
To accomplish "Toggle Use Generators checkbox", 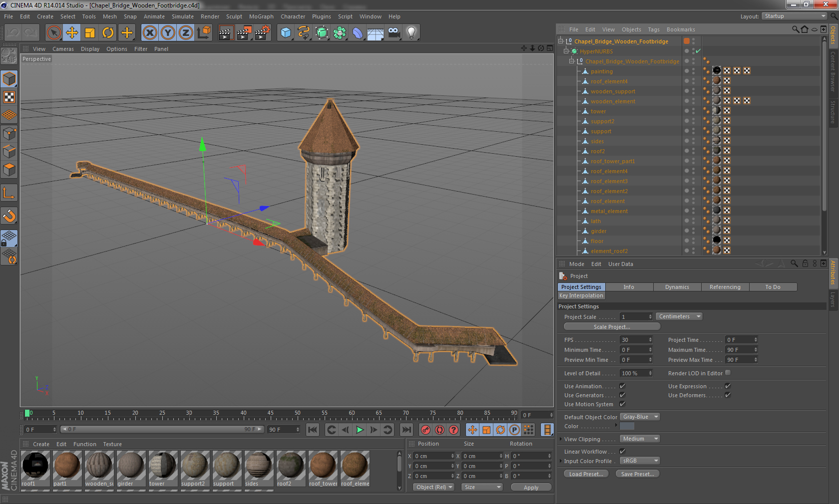I will [623, 395].
